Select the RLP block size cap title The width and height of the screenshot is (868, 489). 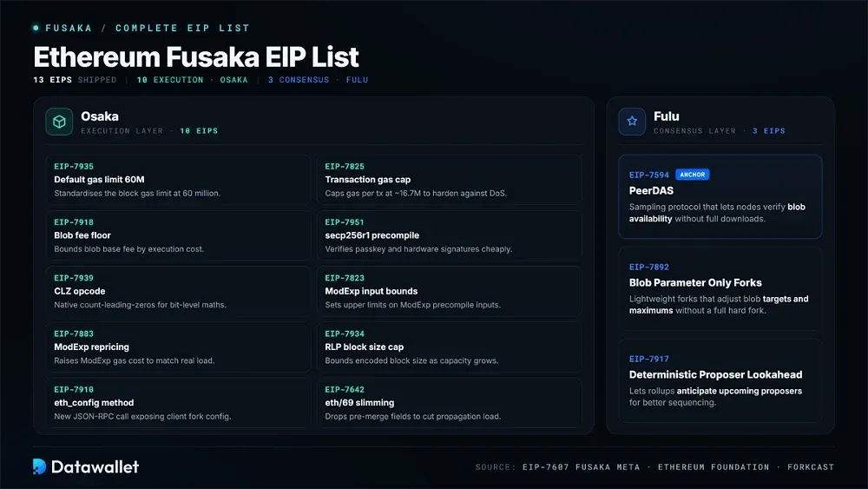coord(365,347)
